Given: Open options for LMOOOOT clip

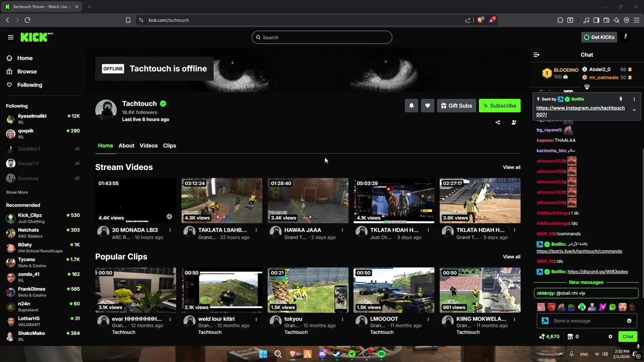Looking at the screenshot, I should [428, 319].
